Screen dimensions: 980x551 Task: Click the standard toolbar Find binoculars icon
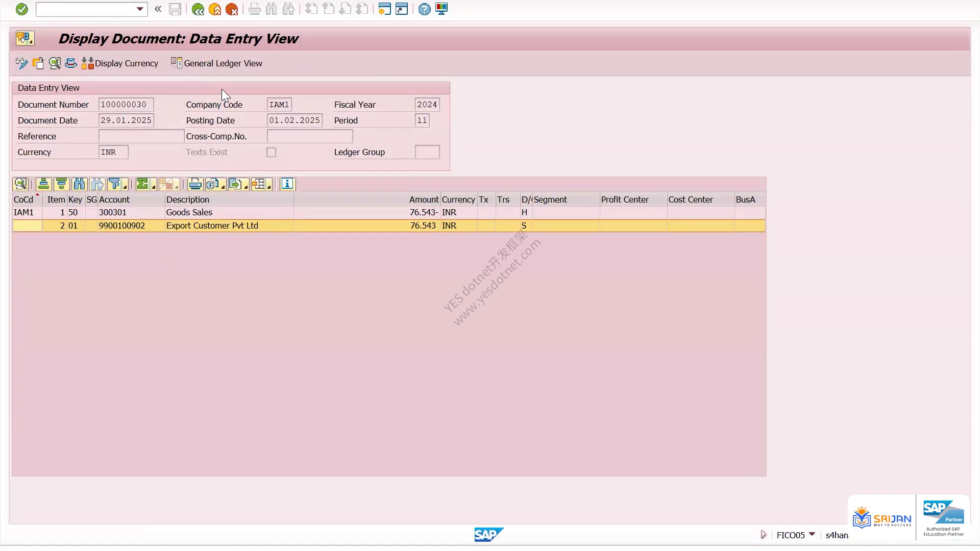click(271, 9)
